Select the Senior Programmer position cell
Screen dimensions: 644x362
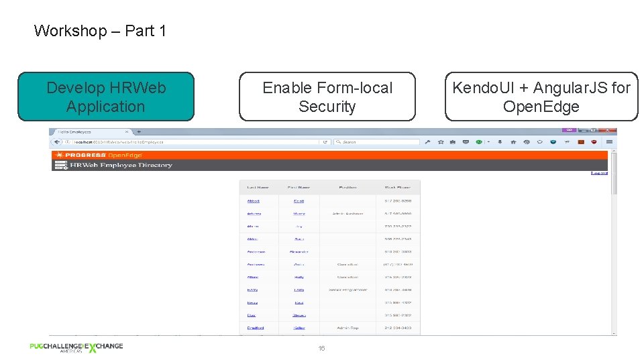click(x=347, y=290)
